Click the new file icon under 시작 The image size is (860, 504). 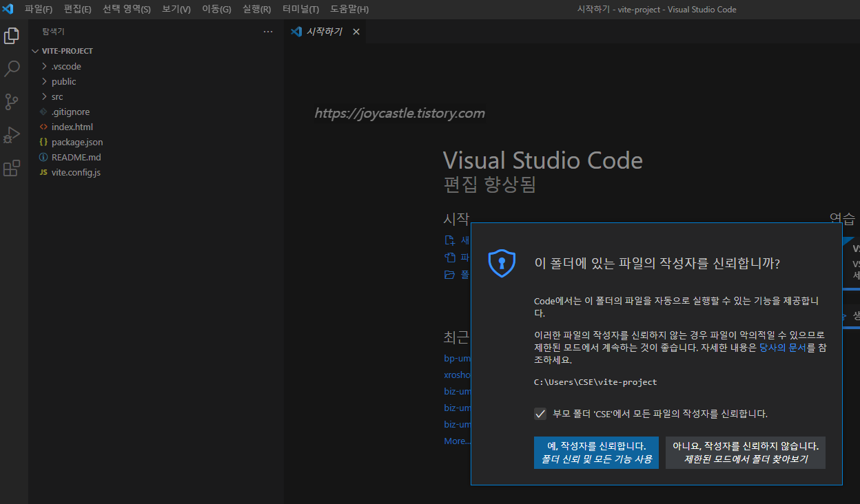(x=450, y=240)
